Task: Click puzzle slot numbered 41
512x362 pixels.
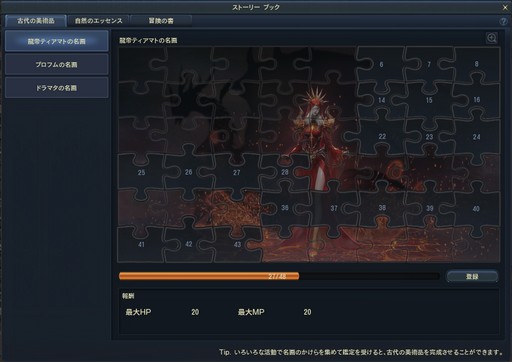Action: tap(141, 244)
